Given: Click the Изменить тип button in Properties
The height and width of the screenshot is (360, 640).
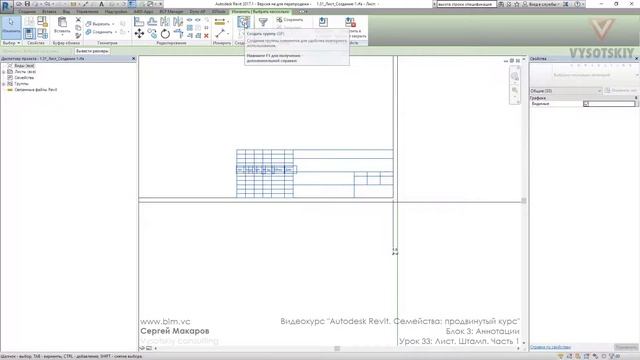Looking at the screenshot, I should coord(621,91).
